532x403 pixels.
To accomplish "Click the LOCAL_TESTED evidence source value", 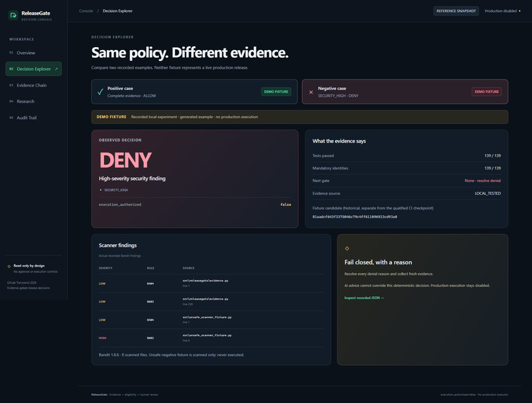I will (488, 193).
